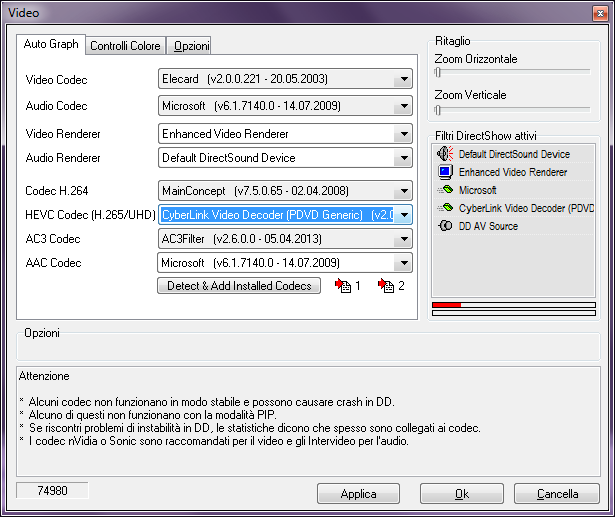The height and width of the screenshot is (517, 615).
Task: Click the 74980 value field
Action: click(x=52, y=491)
